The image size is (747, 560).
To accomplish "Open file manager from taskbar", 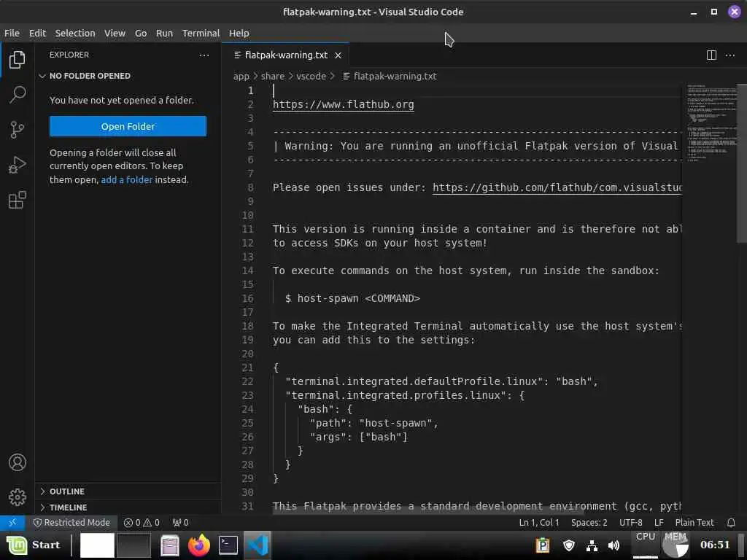I will click(169, 545).
